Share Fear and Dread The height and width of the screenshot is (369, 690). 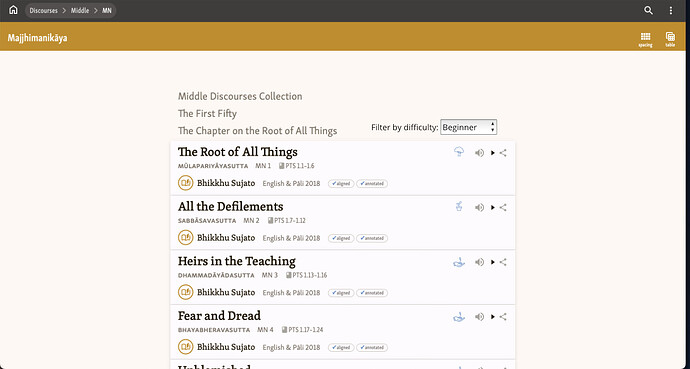click(x=503, y=317)
